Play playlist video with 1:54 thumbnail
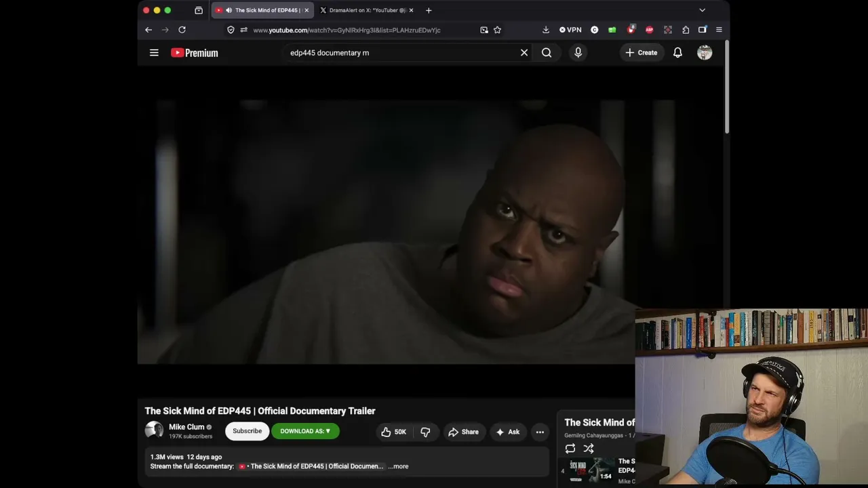The height and width of the screenshot is (488, 868). [x=592, y=470]
